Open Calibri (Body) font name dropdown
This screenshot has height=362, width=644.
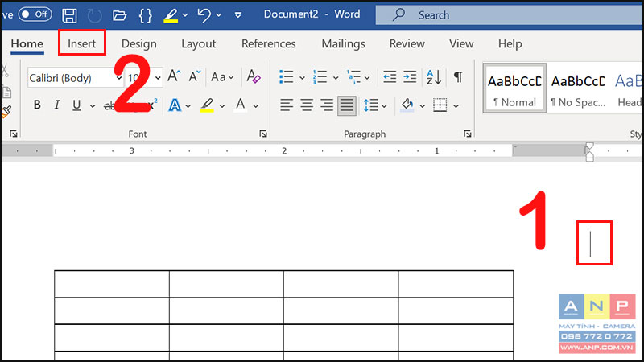click(118, 77)
